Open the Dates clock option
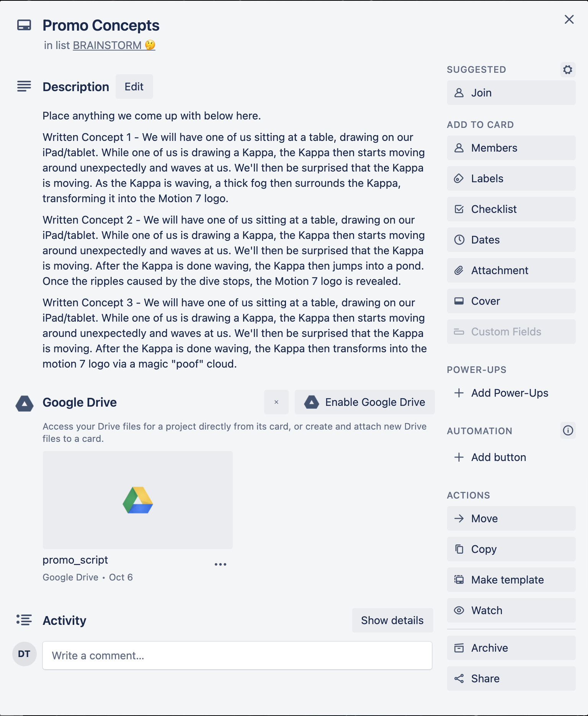Image resolution: width=588 pixels, height=716 pixels. pyautogui.click(x=511, y=240)
